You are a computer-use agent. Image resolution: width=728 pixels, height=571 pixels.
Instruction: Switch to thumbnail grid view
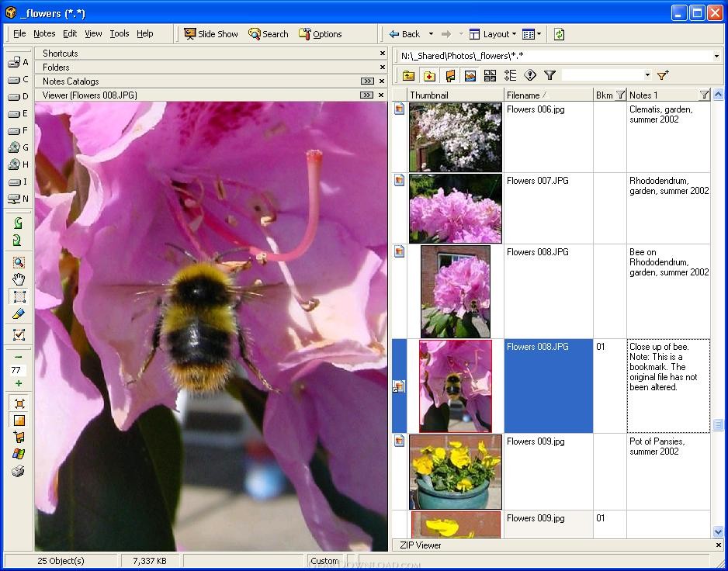(491, 75)
